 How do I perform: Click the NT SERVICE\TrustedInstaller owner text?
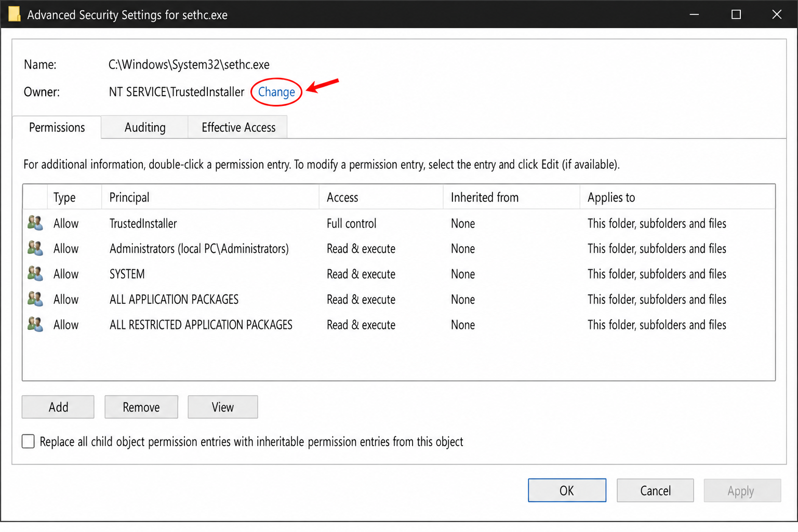pos(177,92)
